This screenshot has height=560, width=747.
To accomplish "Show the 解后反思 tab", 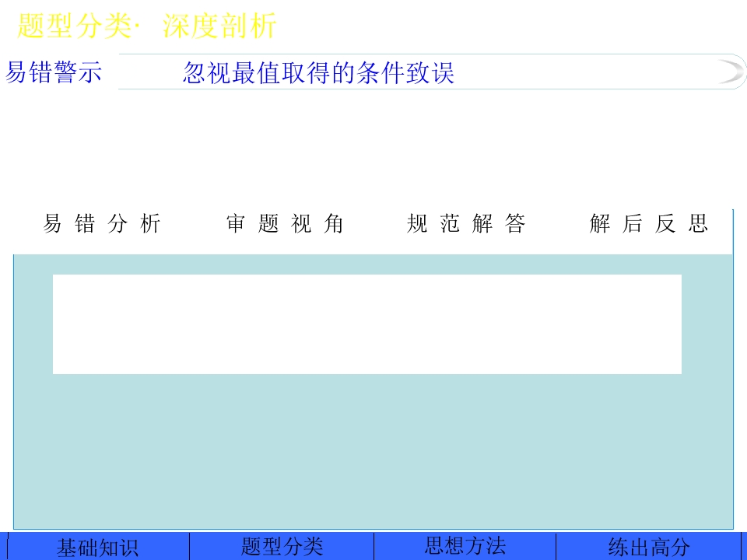I will point(648,223).
